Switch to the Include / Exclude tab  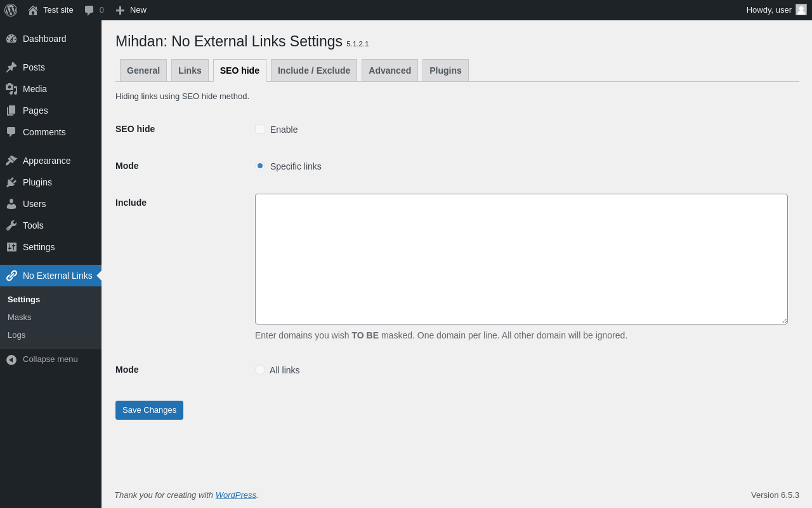314,70
